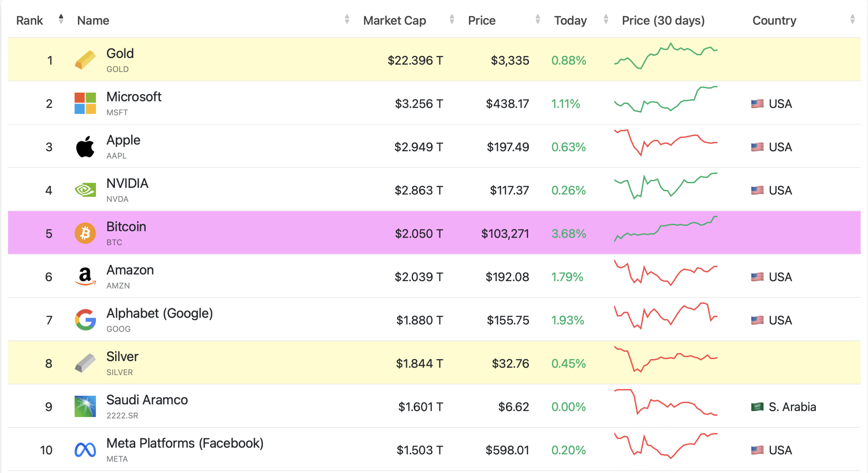The height and width of the screenshot is (473, 868).
Task: Click Bitcoin market cap $2.050 T
Action: [x=419, y=234]
